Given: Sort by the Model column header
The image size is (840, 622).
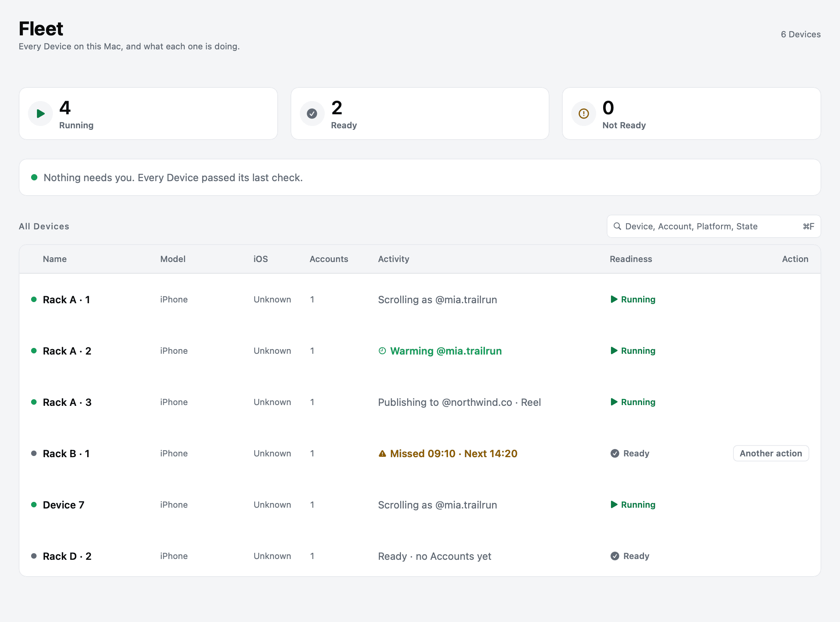Looking at the screenshot, I should tap(173, 259).
